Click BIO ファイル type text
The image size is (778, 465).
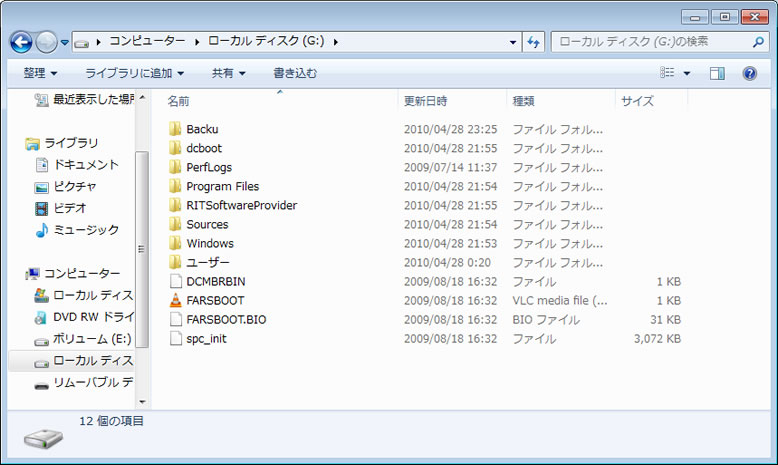pyautogui.click(x=546, y=319)
